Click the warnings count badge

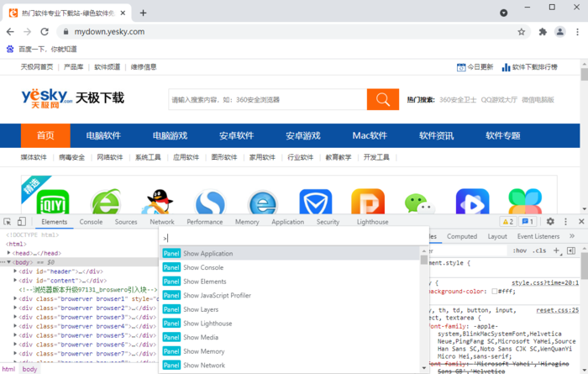pyautogui.click(x=507, y=222)
